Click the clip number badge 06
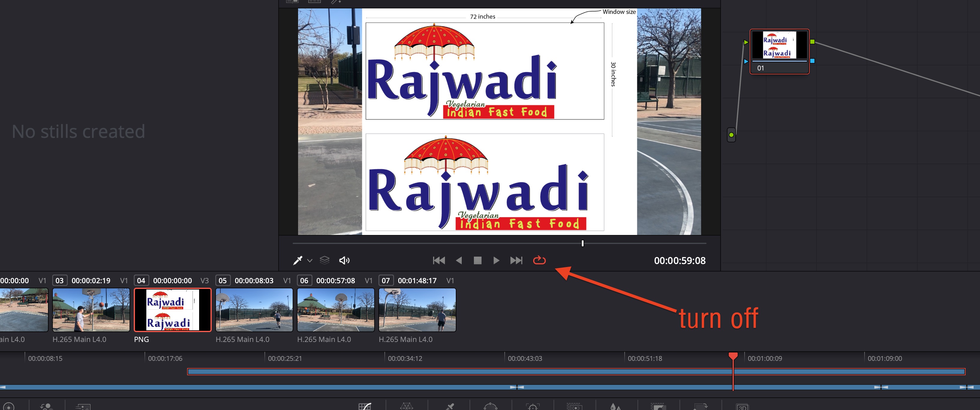 (x=304, y=281)
